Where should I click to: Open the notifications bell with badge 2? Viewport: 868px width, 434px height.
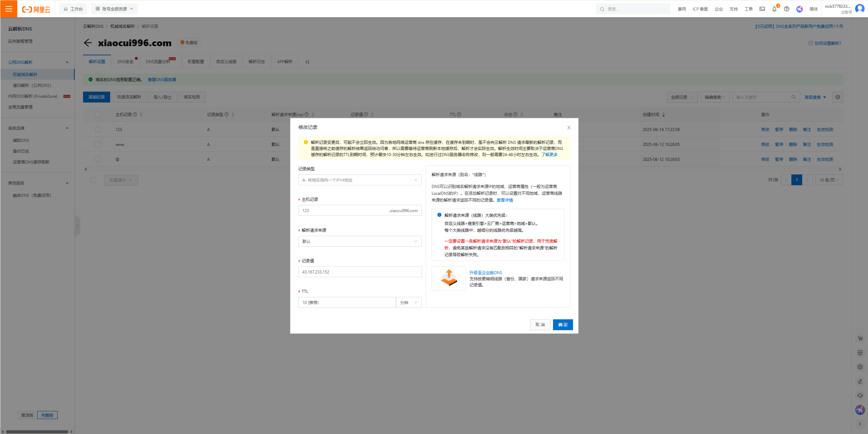click(774, 9)
